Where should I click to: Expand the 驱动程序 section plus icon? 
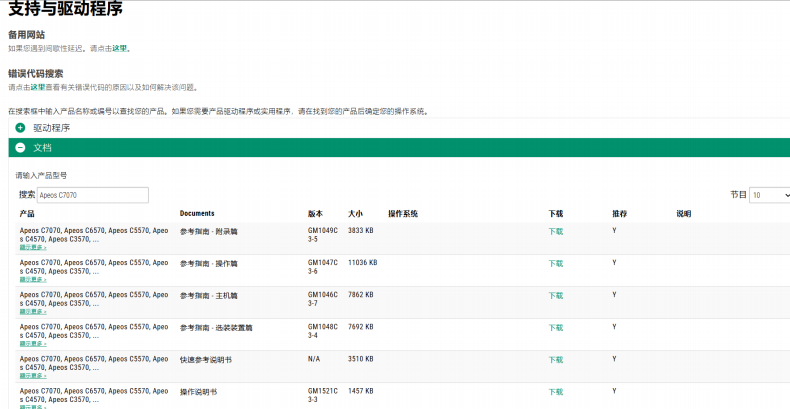pos(20,128)
